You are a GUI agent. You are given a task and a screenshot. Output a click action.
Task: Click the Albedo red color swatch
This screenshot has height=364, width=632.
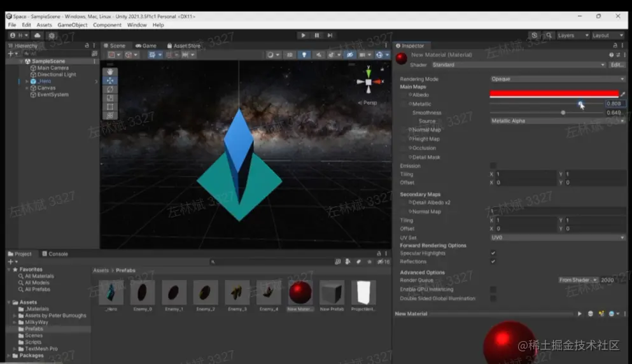click(x=554, y=94)
